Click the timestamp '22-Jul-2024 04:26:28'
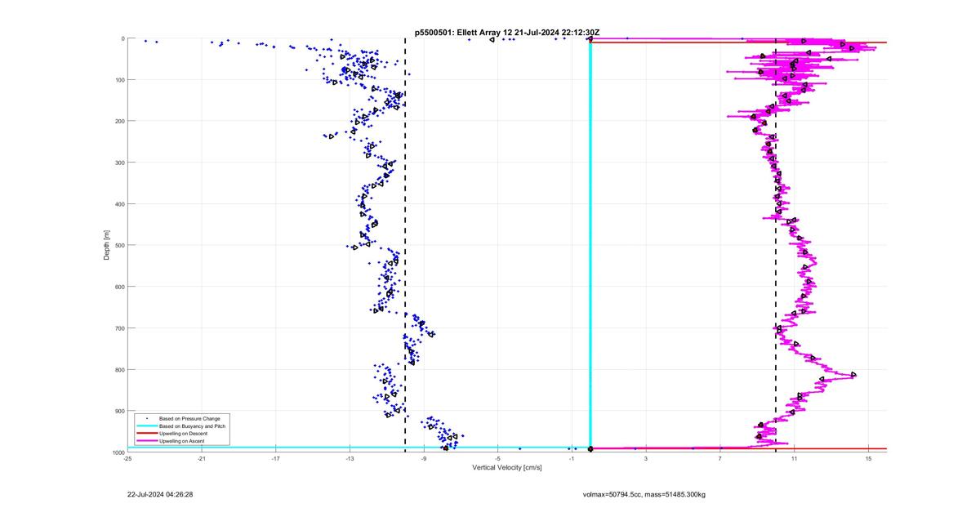Viewport: 980px width, 508px height. 160,494
